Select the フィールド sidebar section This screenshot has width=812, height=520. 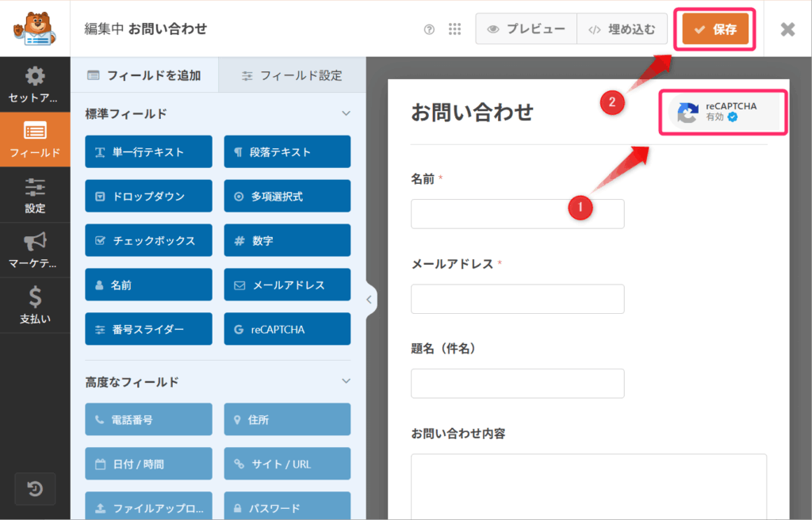point(35,140)
